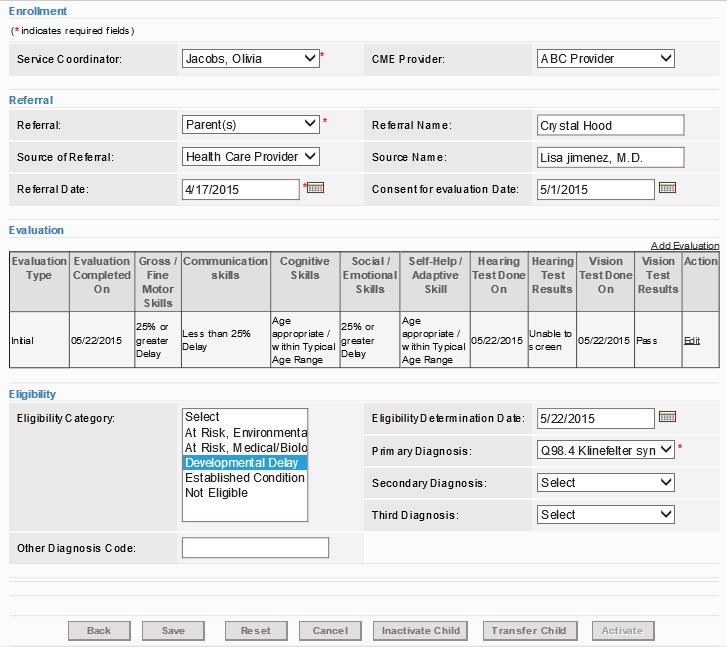Click the Inactivate Child button

421,631
